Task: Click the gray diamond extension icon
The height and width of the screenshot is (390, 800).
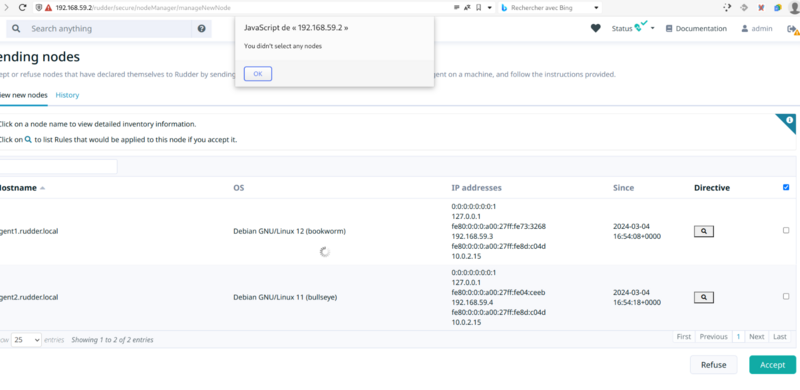Action: (743, 8)
